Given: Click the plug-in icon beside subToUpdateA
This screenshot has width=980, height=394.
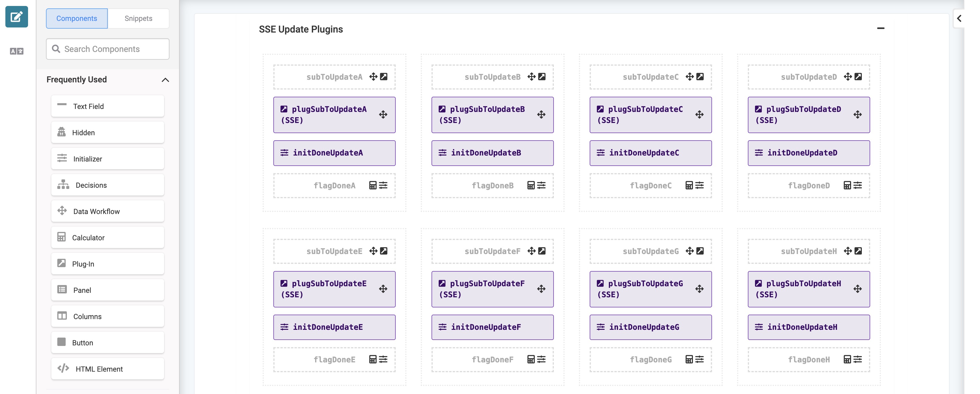Looking at the screenshot, I should [384, 76].
